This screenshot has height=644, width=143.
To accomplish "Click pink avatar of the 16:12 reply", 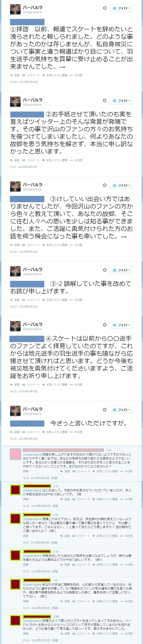I will [15, 454].
